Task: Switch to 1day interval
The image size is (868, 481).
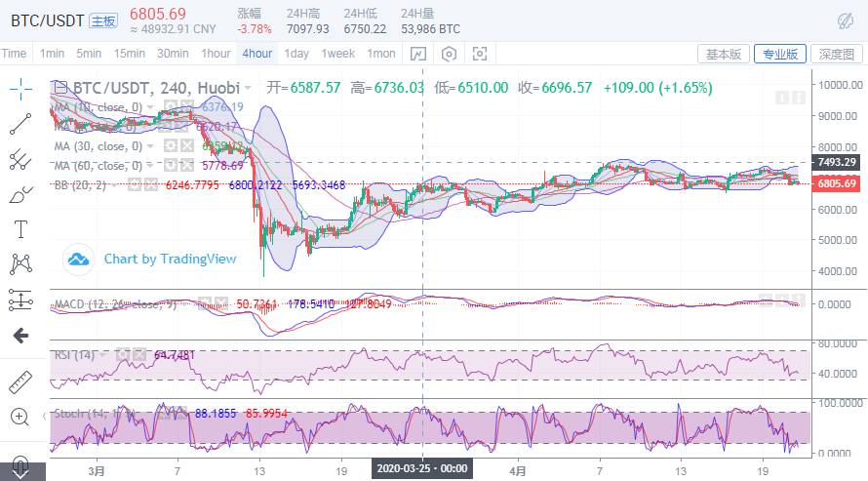Action: pos(296,54)
